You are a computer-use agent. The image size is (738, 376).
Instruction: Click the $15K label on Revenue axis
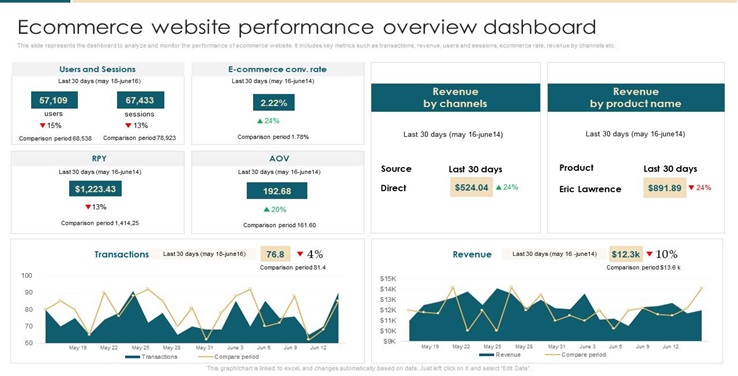tap(388, 279)
